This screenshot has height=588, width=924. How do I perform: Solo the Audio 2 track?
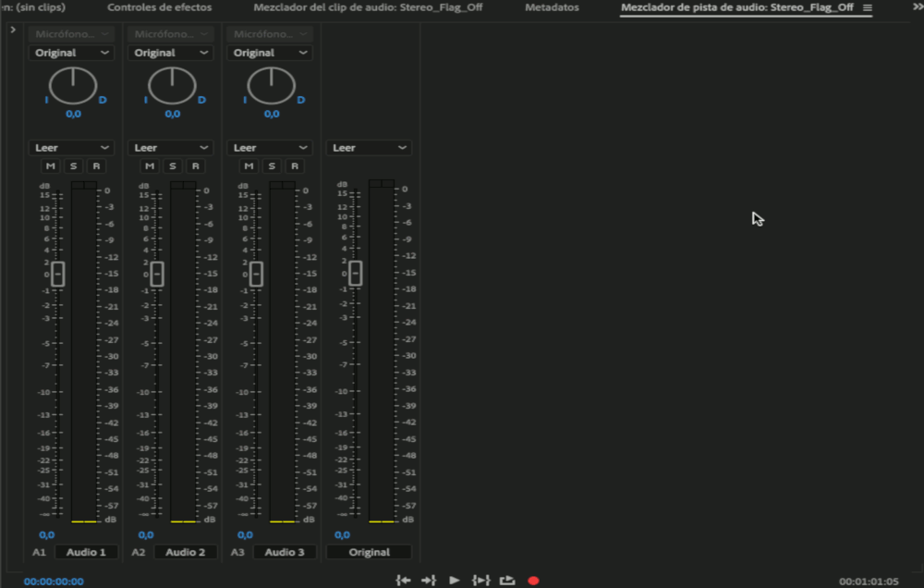172,166
